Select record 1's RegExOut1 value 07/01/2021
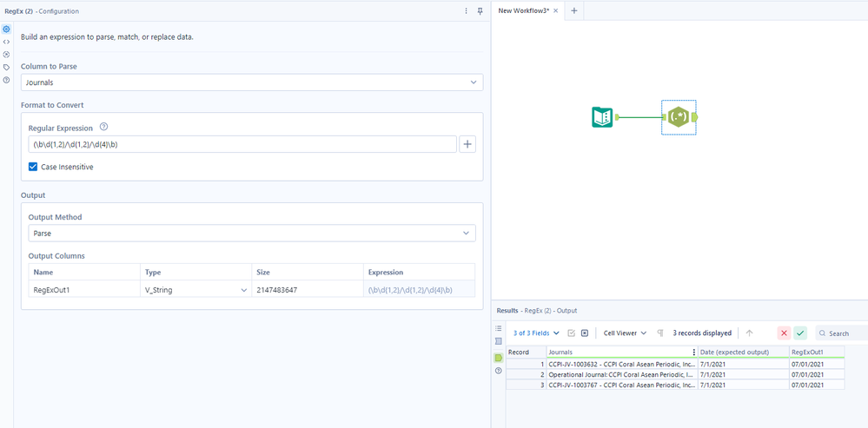Image resolution: width=868 pixels, height=428 pixels. point(817,365)
